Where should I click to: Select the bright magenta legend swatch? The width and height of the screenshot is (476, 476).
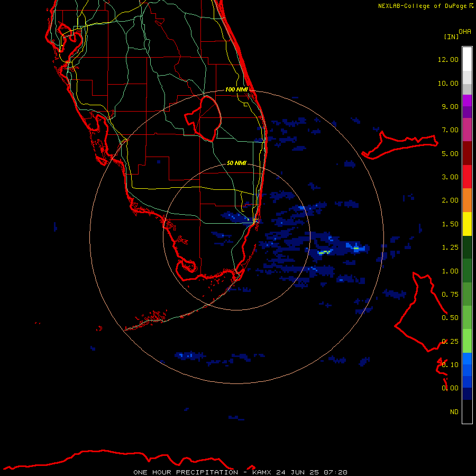(x=467, y=100)
